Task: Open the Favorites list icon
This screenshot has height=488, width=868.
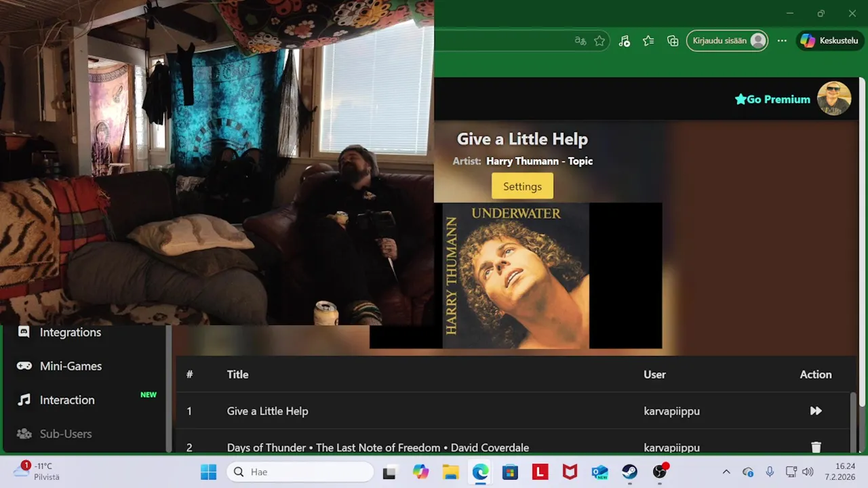Action: pyautogui.click(x=648, y=41)
